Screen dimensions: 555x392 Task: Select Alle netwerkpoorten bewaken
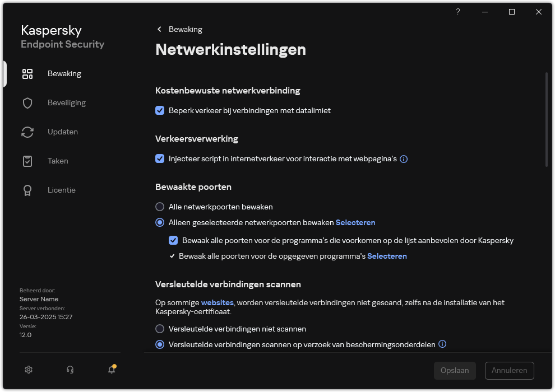(160, 207)
